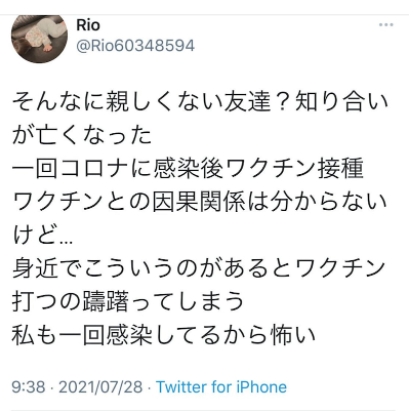Select the short line けど…
The image size is (413, 411).
click(42, 235)
